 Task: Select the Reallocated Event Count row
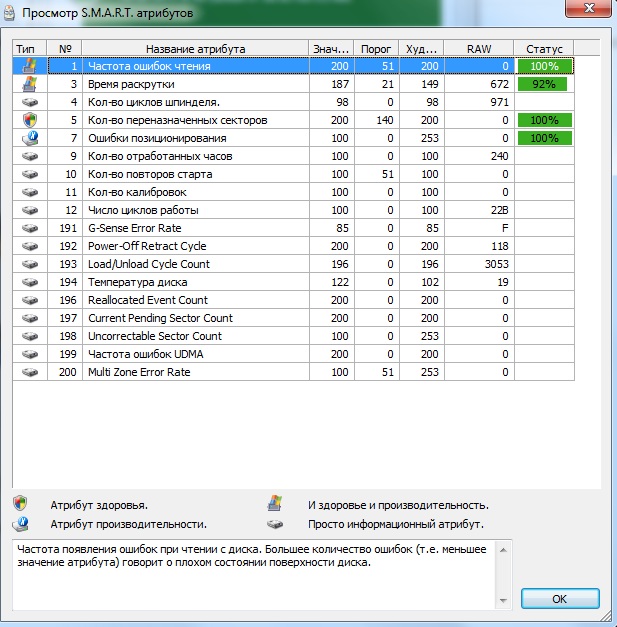294,300
